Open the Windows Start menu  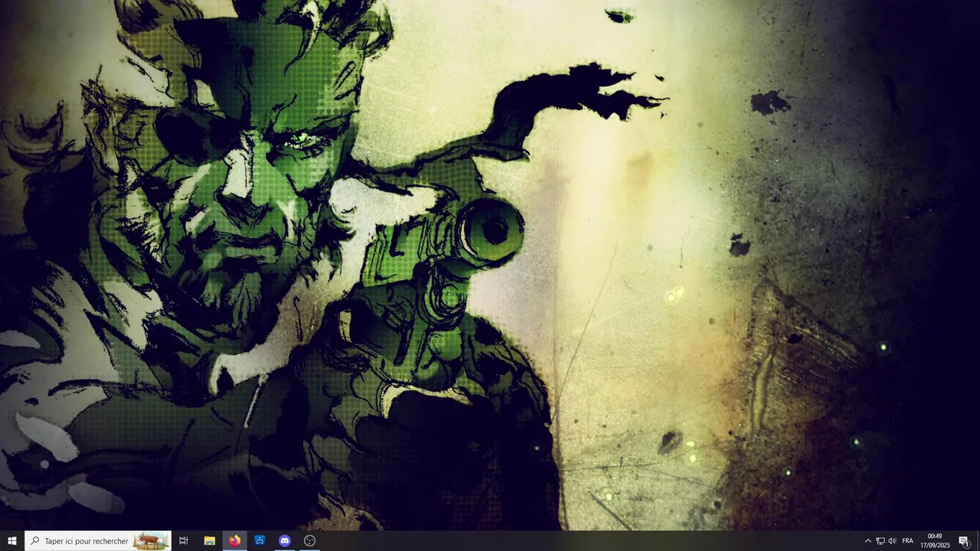coord(11,541)
